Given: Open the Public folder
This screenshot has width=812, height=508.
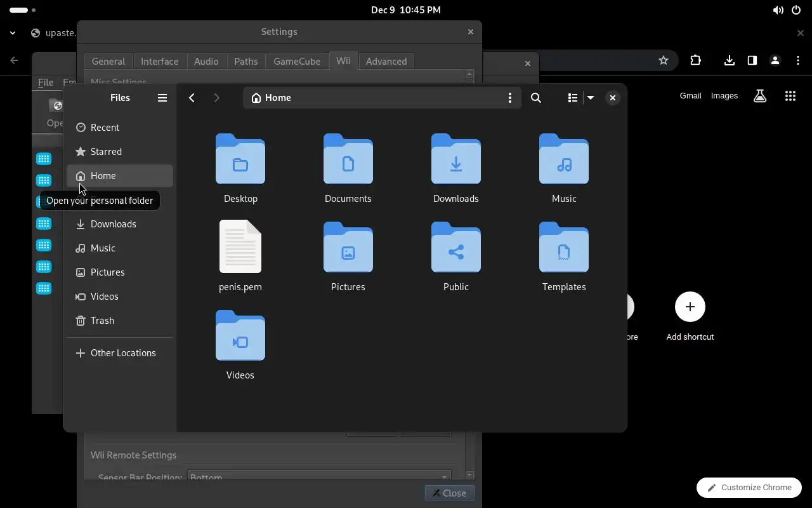Looking at the screenshot, I should (456, 257).
